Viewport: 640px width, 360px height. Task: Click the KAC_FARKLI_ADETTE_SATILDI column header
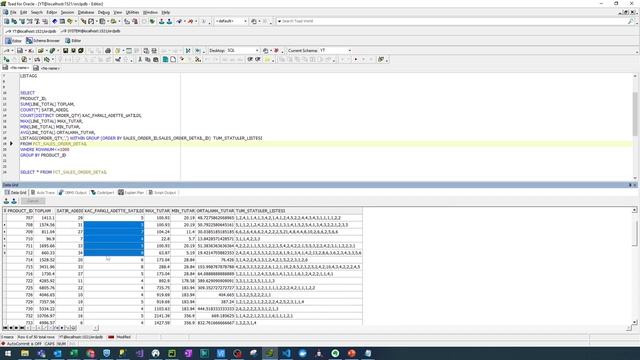tap(114, 211)
